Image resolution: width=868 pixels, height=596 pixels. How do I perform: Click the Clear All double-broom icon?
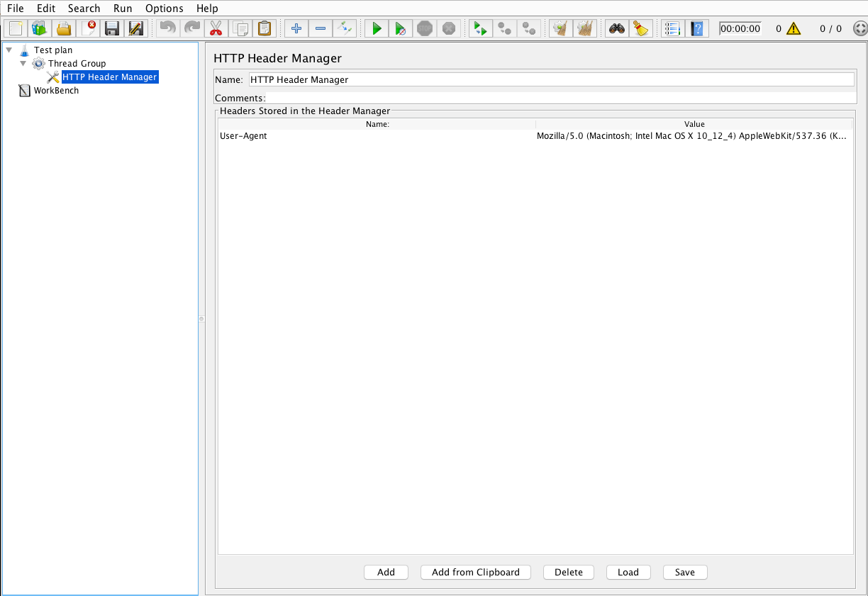pyautogui.click(x=584, y=29)
